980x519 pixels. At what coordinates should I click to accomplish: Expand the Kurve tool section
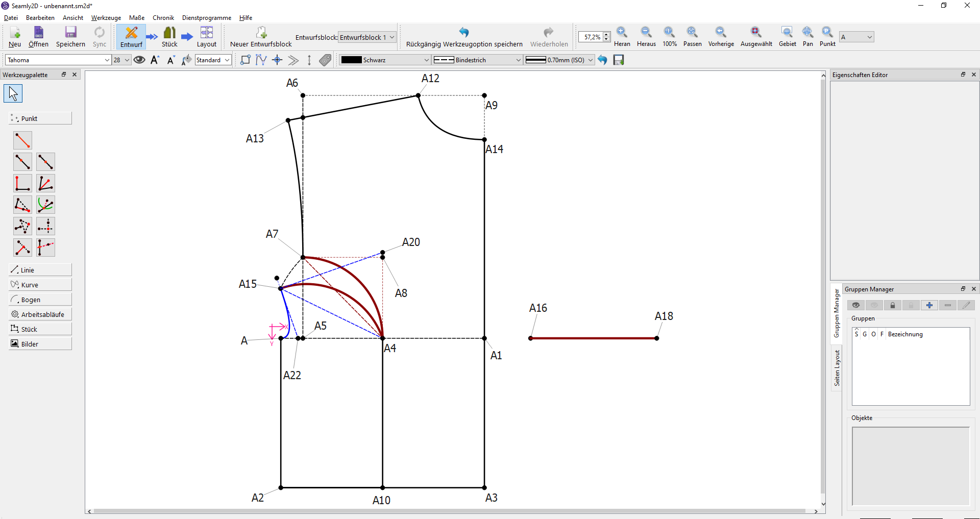[40, 285]
